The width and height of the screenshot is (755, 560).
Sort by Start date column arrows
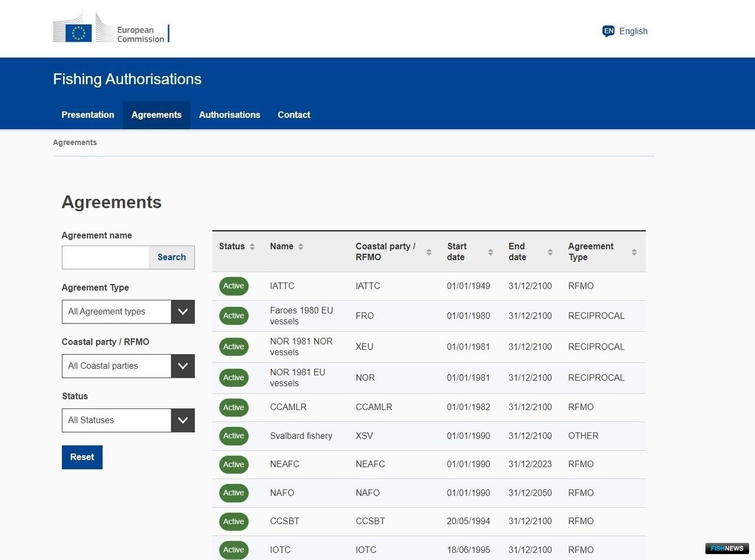coord(490,252)
